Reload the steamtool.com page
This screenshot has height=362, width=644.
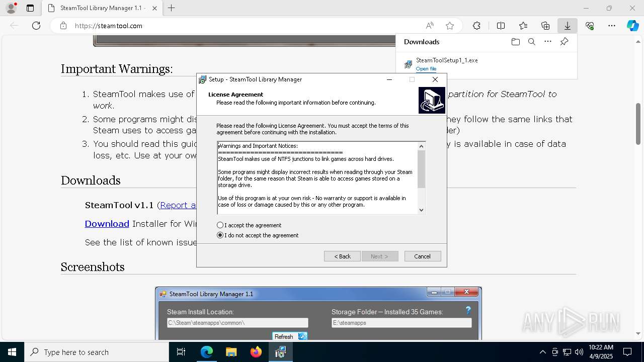(x=36, y=26)
